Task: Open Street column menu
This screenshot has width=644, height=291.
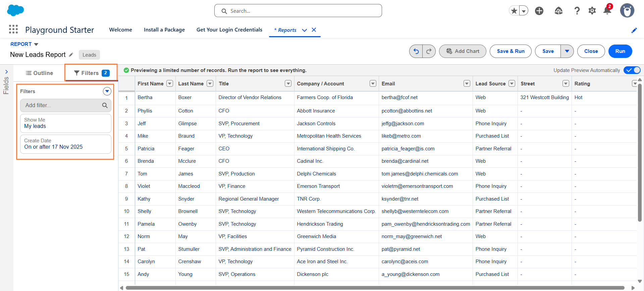Action: 566,83
